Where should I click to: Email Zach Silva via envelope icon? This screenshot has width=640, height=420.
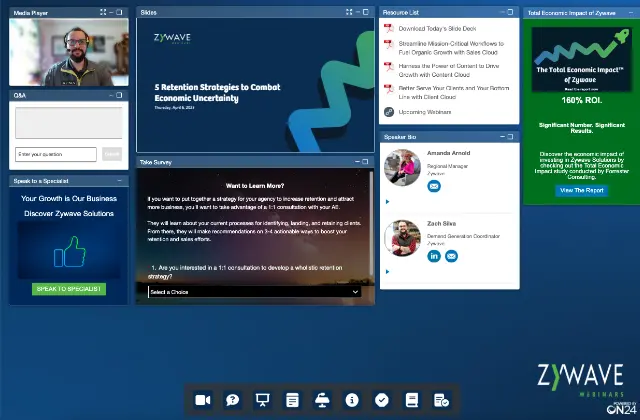tap(451, 256)
